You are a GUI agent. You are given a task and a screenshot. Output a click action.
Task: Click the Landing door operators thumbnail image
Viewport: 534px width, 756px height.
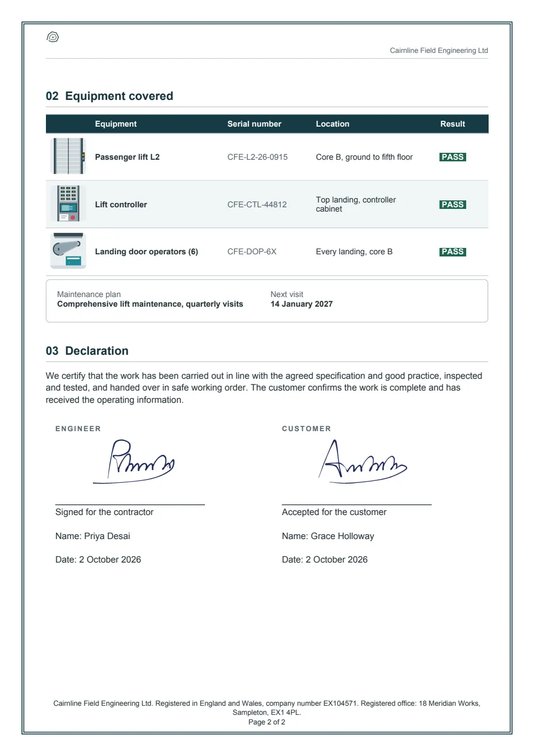pos(68,251)
